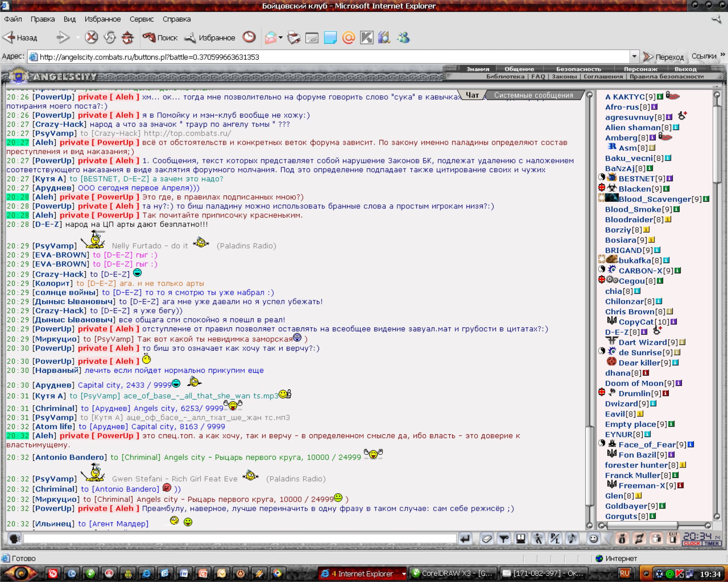Expand the mail button dropdown arrow
Screen dimensions: 728x582
point(281,38)
